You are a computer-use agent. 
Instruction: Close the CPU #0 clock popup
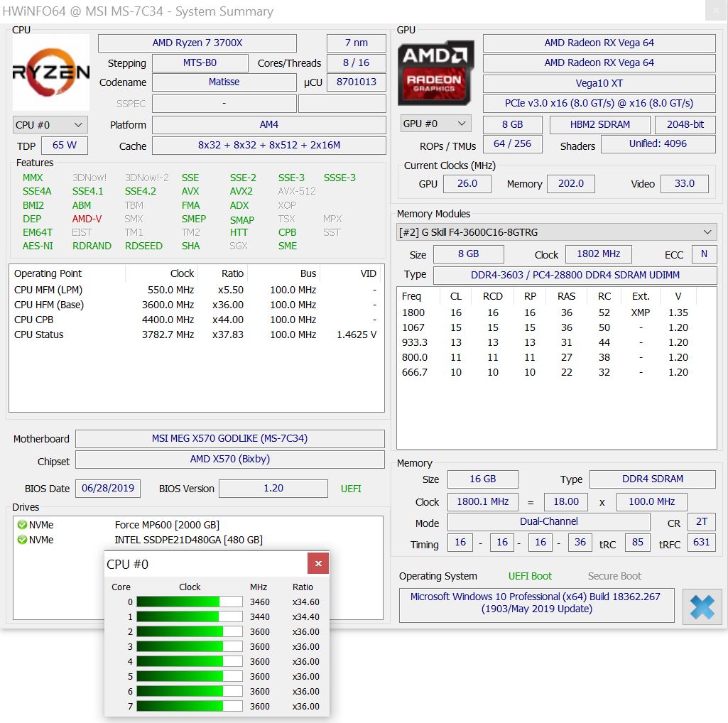pyautogui.click(x=318, y=563)
